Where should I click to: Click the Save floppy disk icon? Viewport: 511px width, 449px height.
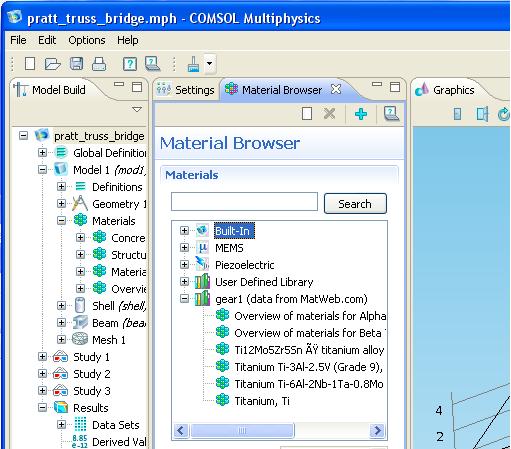76,63
